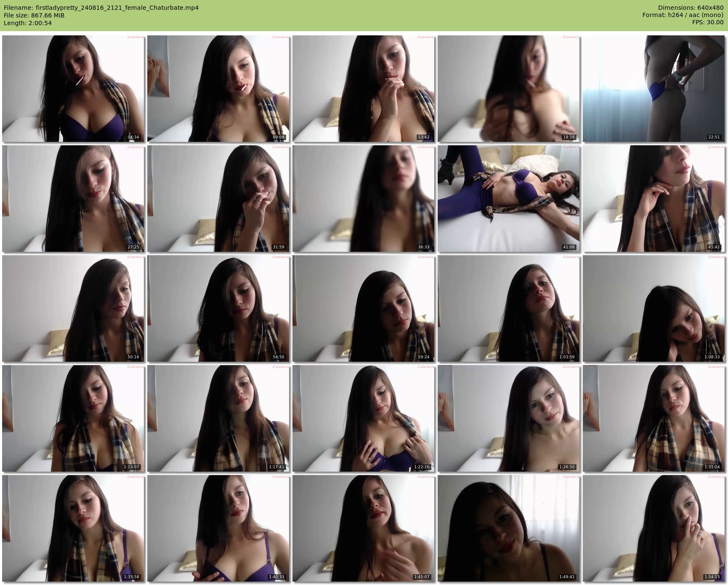This screenshot has width=728, height=585.
Task: Open the frame marked 36:33
Action: click(x=364, y=199)
